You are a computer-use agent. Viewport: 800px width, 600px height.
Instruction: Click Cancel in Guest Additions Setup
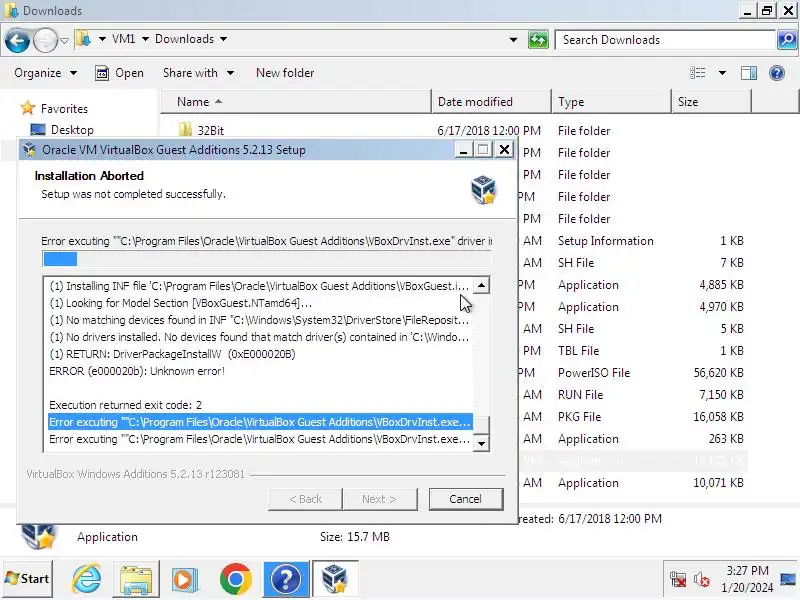pos(466,499)
